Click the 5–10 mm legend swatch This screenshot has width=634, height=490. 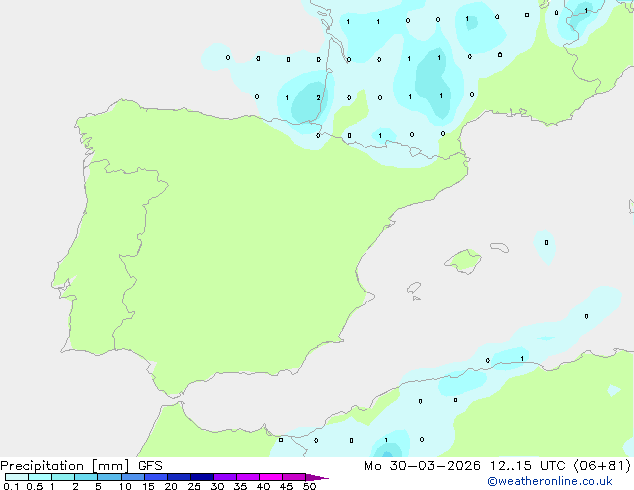(x=110, y=477)
